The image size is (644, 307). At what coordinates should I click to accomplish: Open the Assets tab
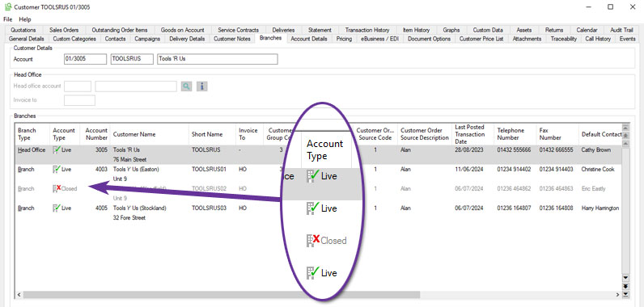tap(524, 30)
